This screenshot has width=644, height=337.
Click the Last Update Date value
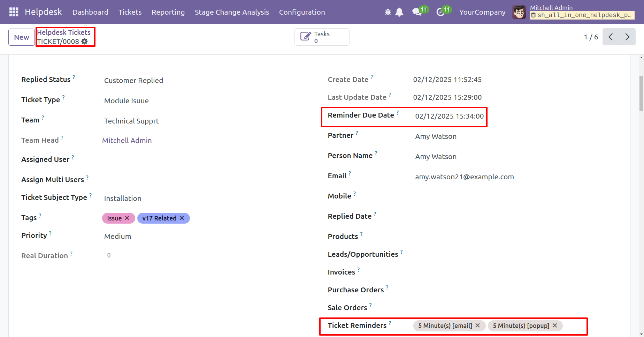click(447, 97)
